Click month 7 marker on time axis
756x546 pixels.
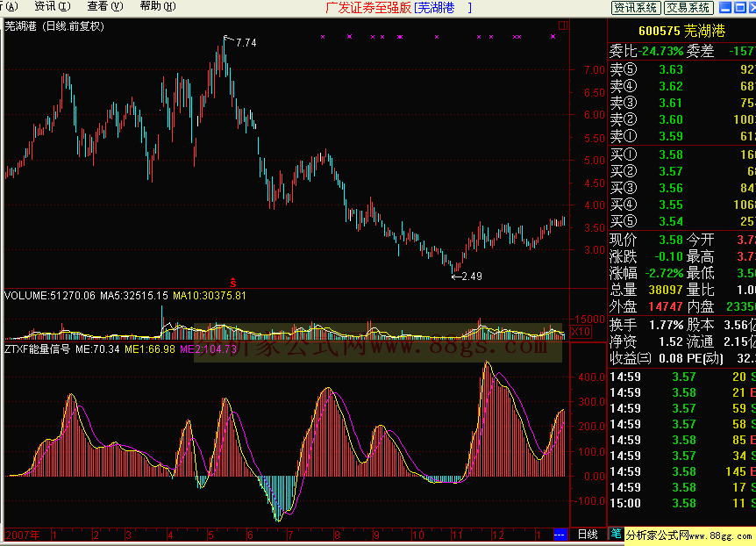click(x=289, y=535)
